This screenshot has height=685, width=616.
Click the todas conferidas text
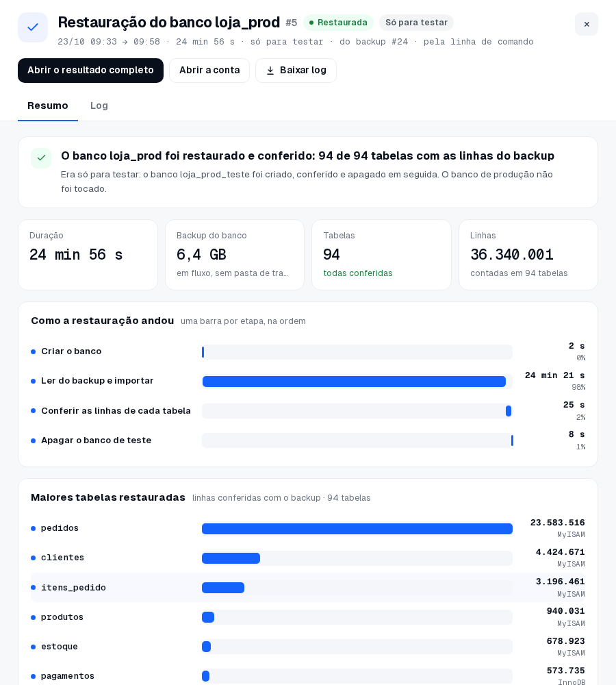357,273
